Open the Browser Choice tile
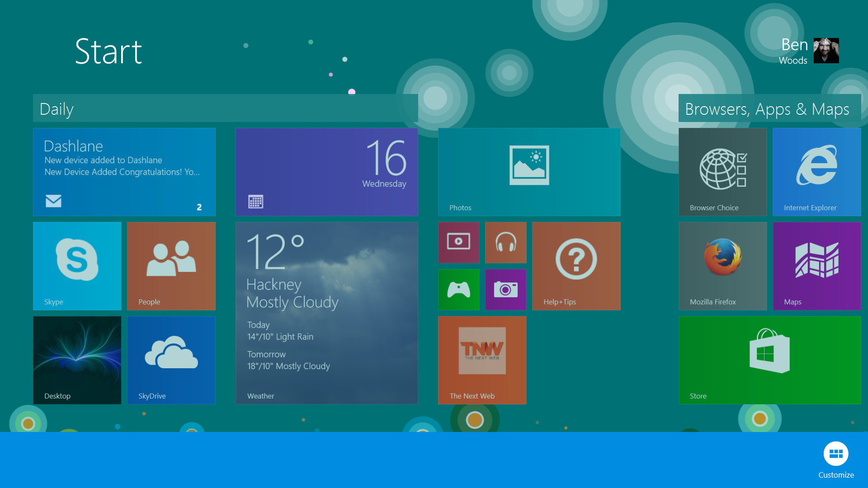This screenshot has width=868, height=488. click(x=723, y=172)
